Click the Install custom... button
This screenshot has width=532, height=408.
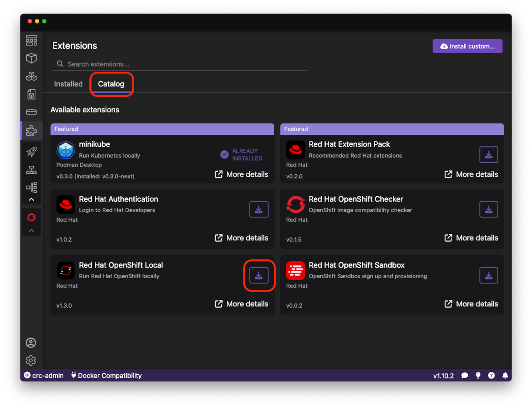coord(467,46)
